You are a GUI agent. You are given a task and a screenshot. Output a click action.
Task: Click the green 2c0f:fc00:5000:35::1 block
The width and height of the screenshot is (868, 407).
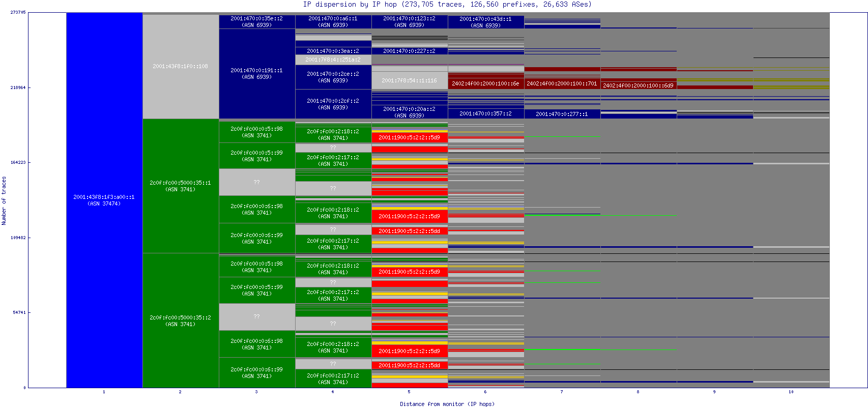[x=181, y=186]
